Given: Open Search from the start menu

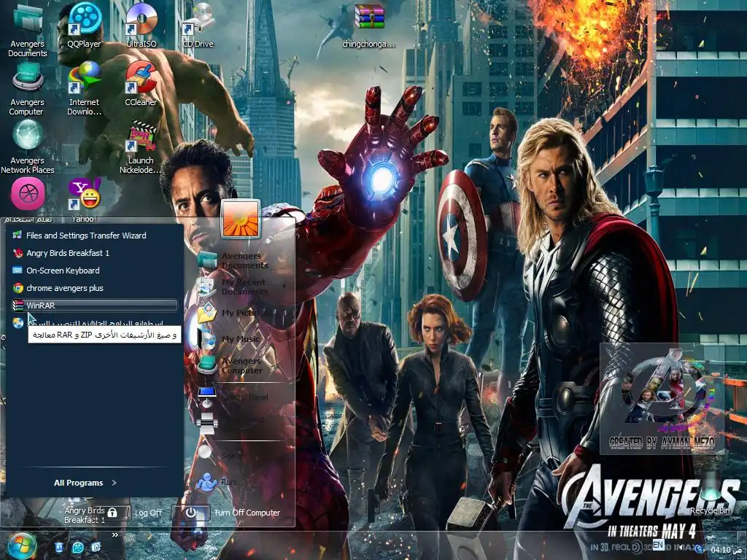Looking at the screenshot, I should point(222,454).
